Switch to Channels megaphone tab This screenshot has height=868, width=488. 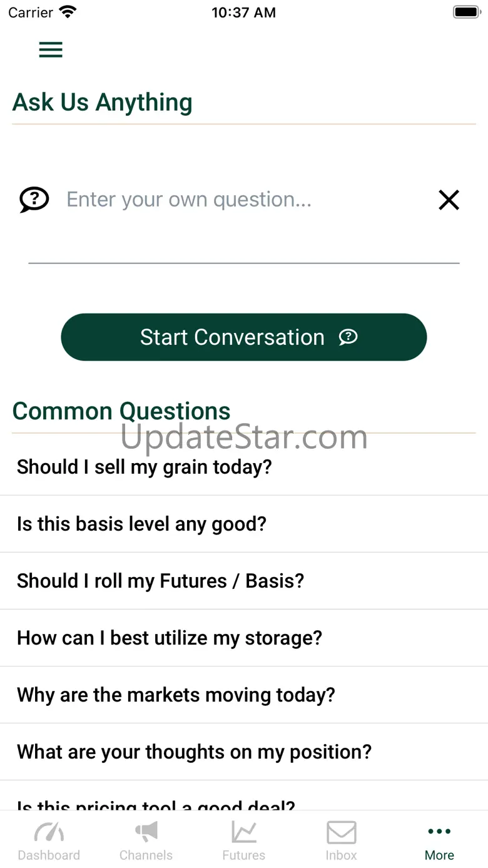pyautogui.click(x=146, y=840)
